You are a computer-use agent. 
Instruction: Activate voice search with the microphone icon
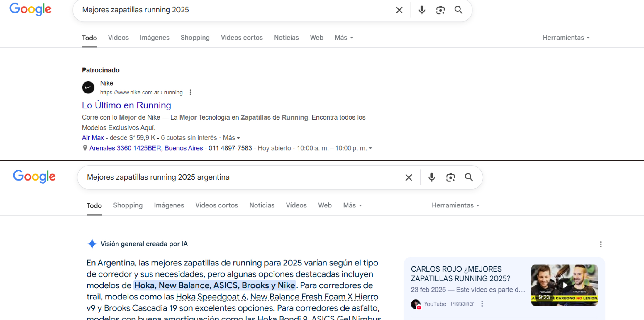click(x=421, y=10)
